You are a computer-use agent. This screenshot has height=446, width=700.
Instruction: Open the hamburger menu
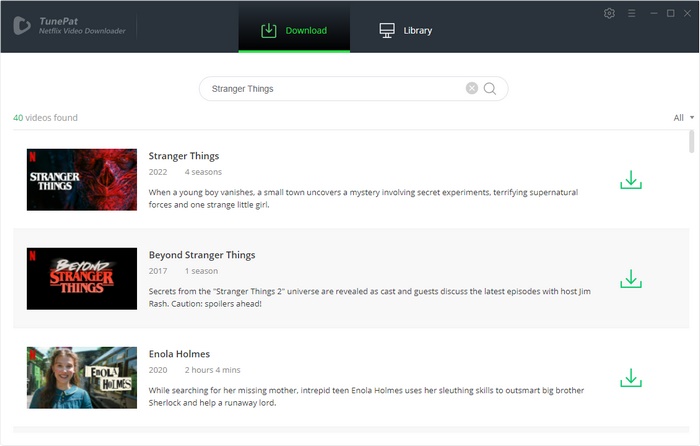[x=631, y=13]
